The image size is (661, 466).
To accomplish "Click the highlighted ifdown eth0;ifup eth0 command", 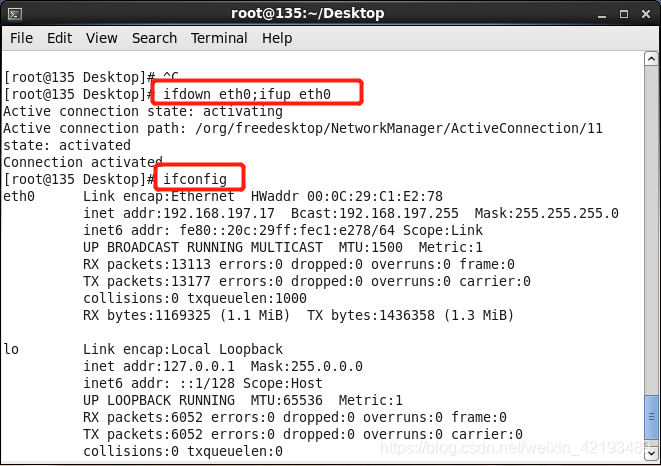I will click(256, 94).
